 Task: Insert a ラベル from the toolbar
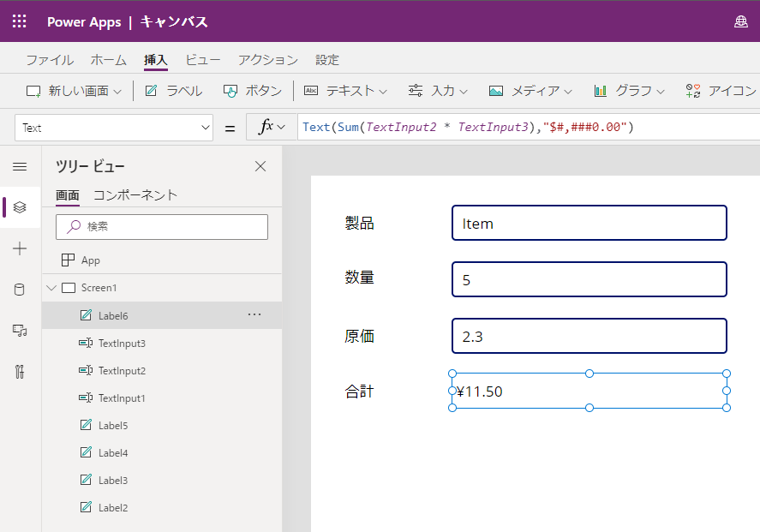[x=174, y=91]
